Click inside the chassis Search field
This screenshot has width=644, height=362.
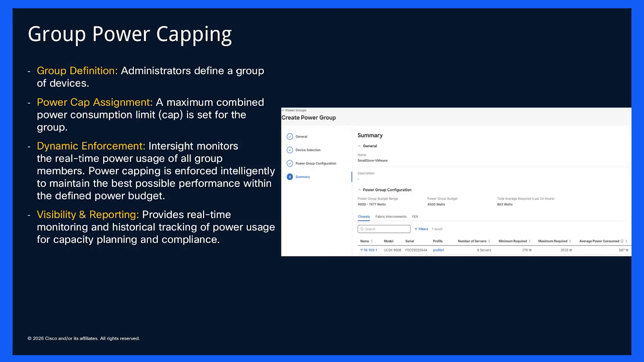click(x=384, y=229)
